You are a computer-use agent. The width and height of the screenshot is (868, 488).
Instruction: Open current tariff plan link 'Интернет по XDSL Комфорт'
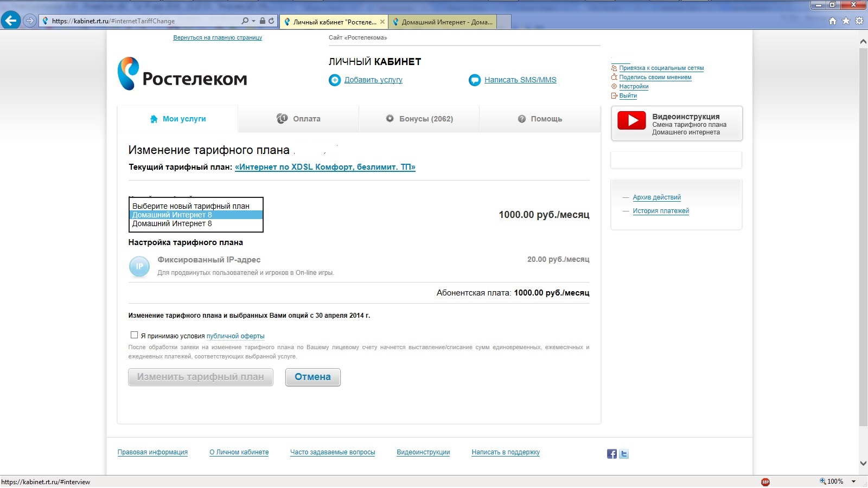pyautogui.click(x=325, y=167)
